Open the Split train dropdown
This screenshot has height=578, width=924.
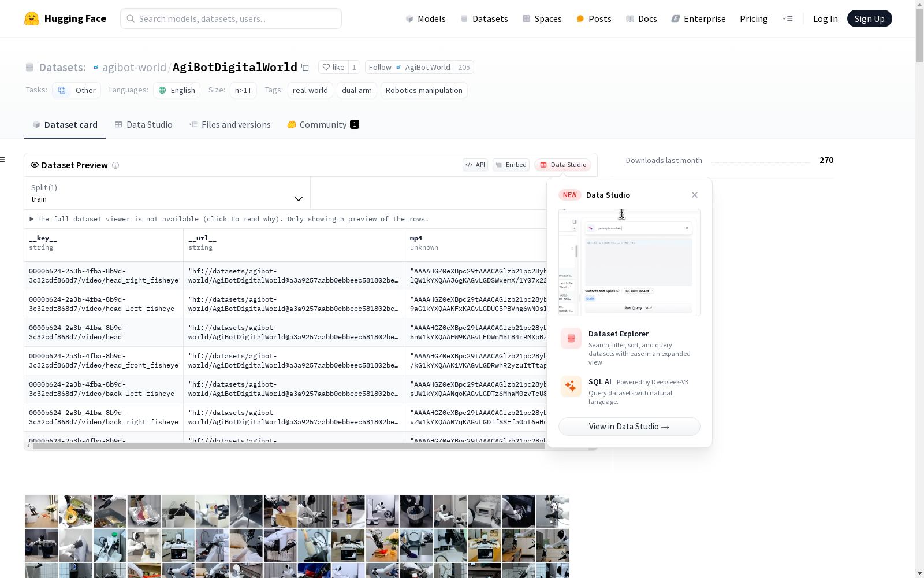point(167,193)
